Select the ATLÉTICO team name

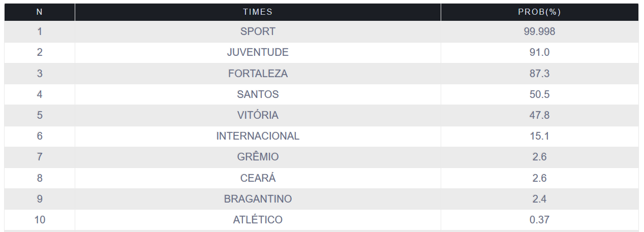pos(258,220)
